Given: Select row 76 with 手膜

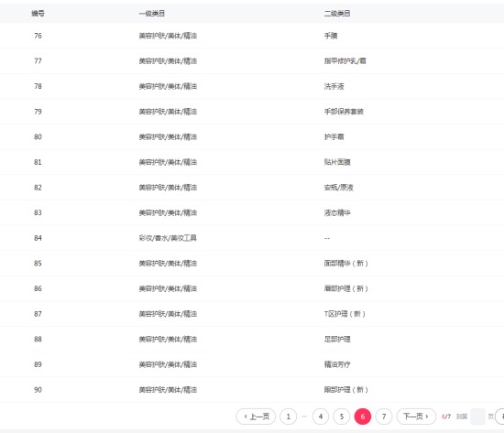Looking at the screenshot, I should pos(252,36).
